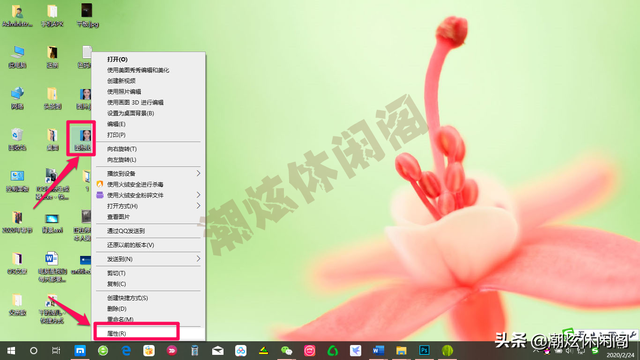The width and height of the screenshot is (640, 360).
Task: Open the pink round app on taskbar
Action: point(309,351)
